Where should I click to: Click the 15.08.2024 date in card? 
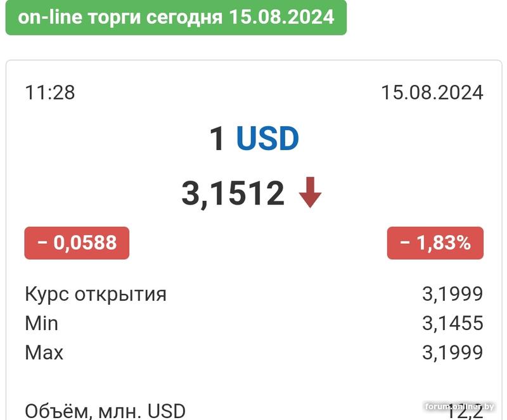tap(432, 92)
